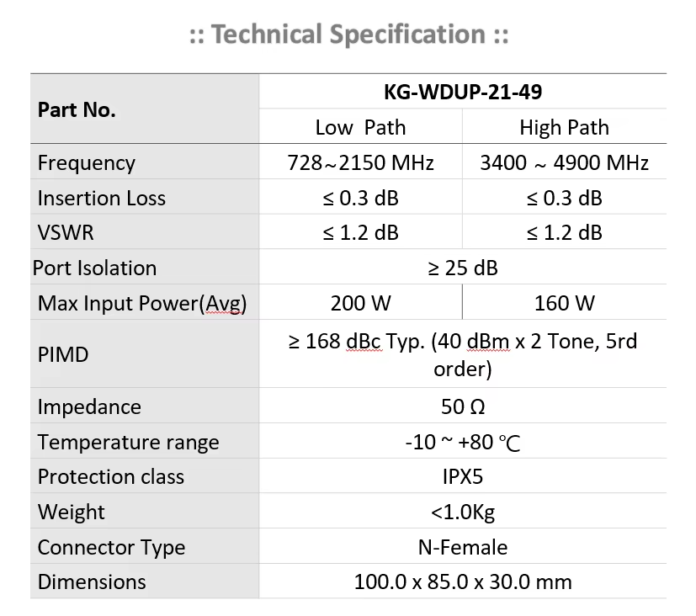Click the Part No. header cell

(x=145, y=109)
